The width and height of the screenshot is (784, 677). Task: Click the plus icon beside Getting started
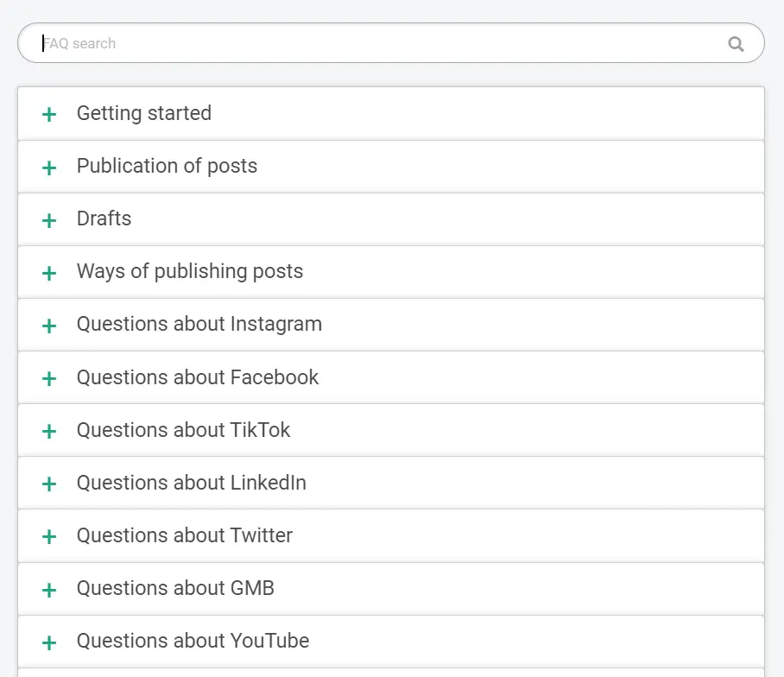pos(49,114)
